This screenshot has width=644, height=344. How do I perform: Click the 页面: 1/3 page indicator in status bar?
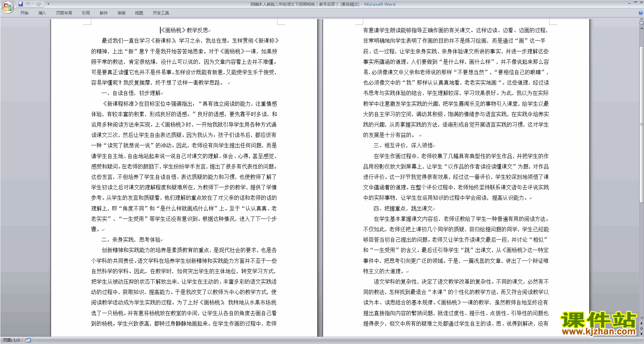pos(12,340)
